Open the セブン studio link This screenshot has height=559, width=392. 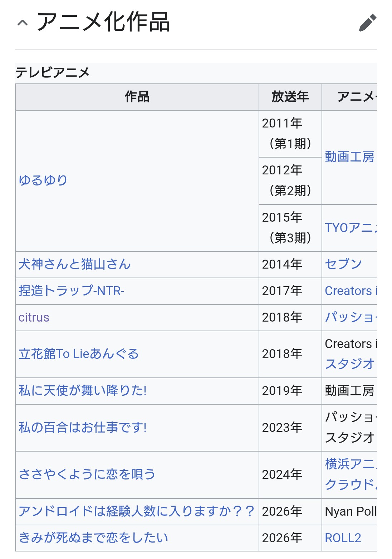coord(343,264)
